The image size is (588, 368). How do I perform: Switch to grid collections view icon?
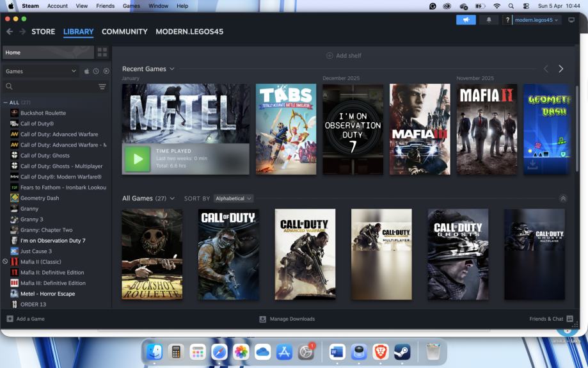[x=102, y=52]
